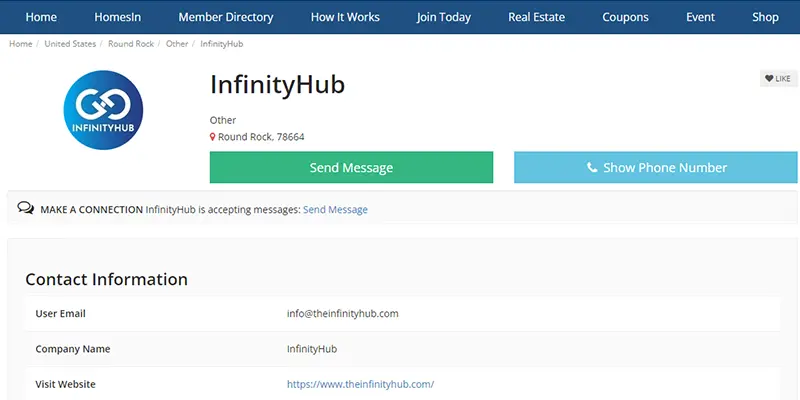Open the HomesIn menu item
This screenshot has width=800, height=400.
pyautogui.click(x=117, y=17)
